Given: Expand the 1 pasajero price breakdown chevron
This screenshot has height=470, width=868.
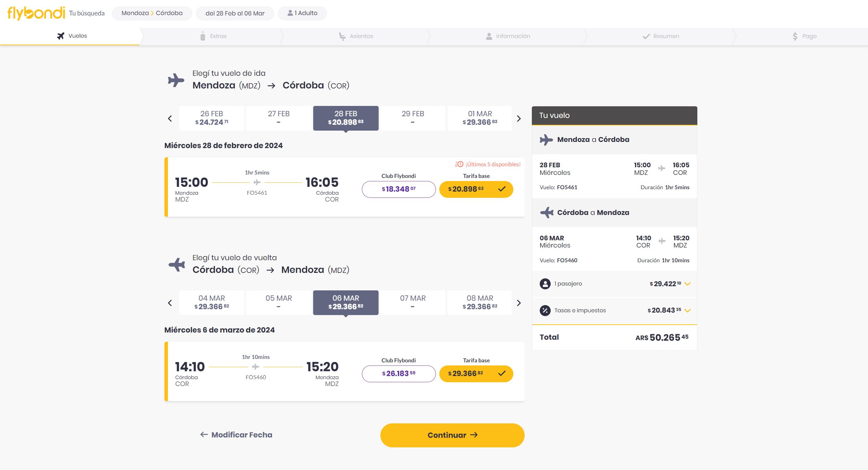Looking at the screenshot, I should point(687,284).
